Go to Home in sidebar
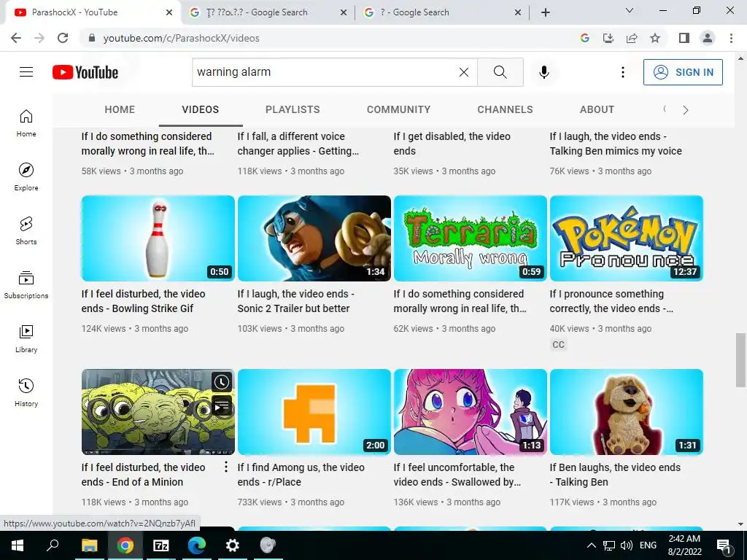747x560 pixels. pos(26,122)
